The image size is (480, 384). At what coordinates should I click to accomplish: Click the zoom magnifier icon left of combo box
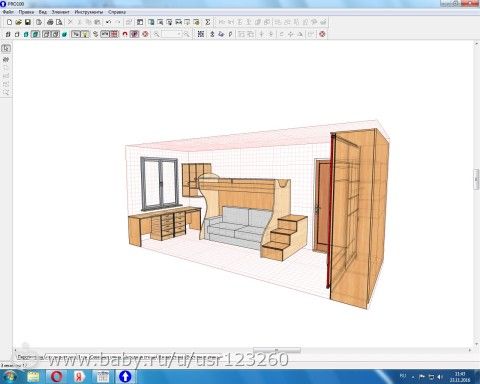point(156,34)
